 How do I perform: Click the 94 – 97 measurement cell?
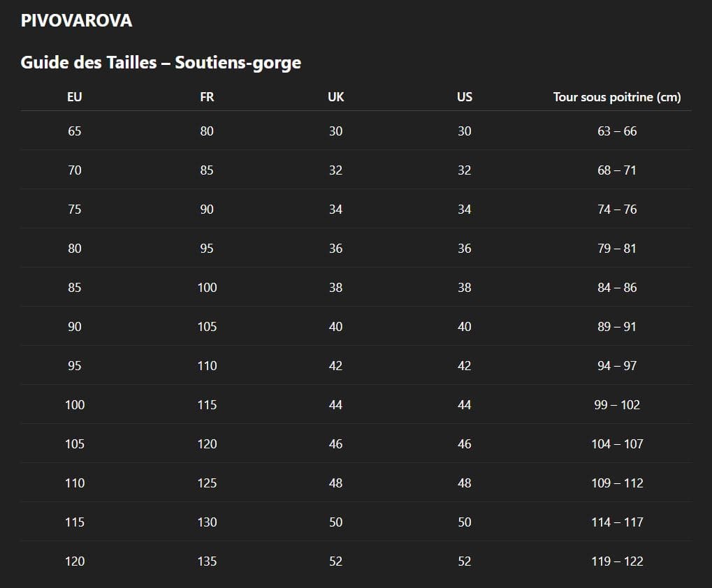617,366
